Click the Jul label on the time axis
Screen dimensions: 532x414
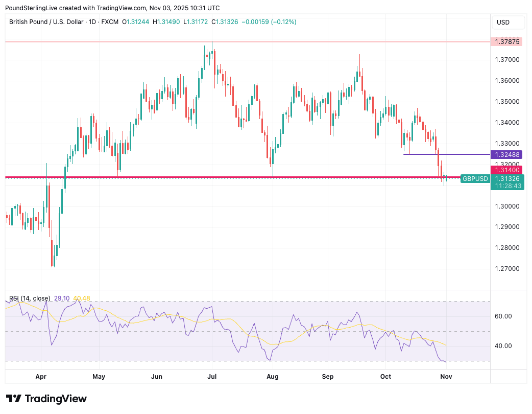[212, 377]
